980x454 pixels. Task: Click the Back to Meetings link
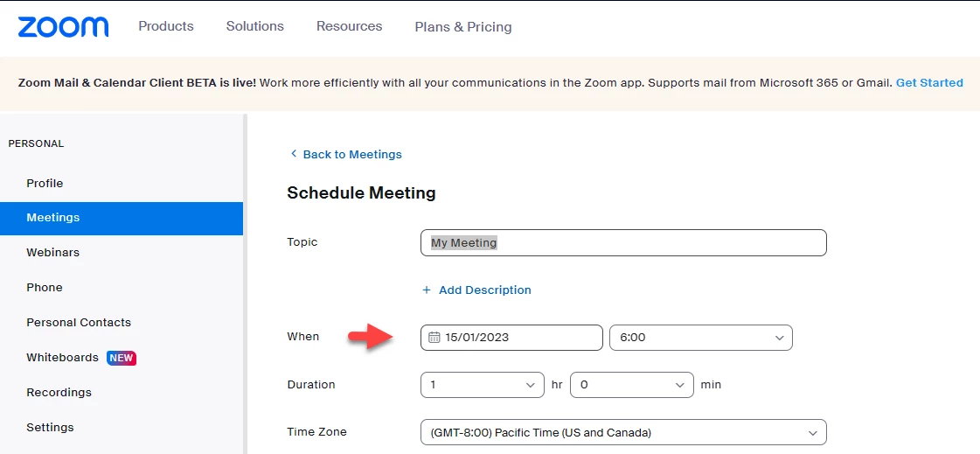tap(352, 155)
